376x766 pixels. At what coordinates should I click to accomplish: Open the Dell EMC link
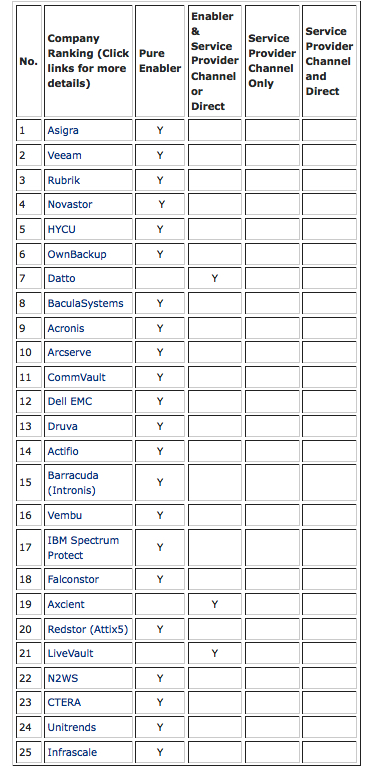70,401
